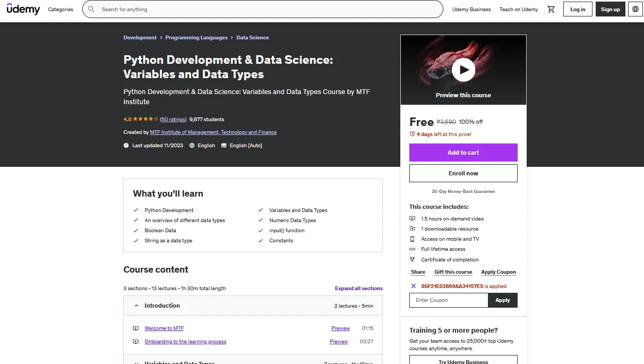Focus the Search for anything box
Screen dimensions: 644x364
pos(263,9)
